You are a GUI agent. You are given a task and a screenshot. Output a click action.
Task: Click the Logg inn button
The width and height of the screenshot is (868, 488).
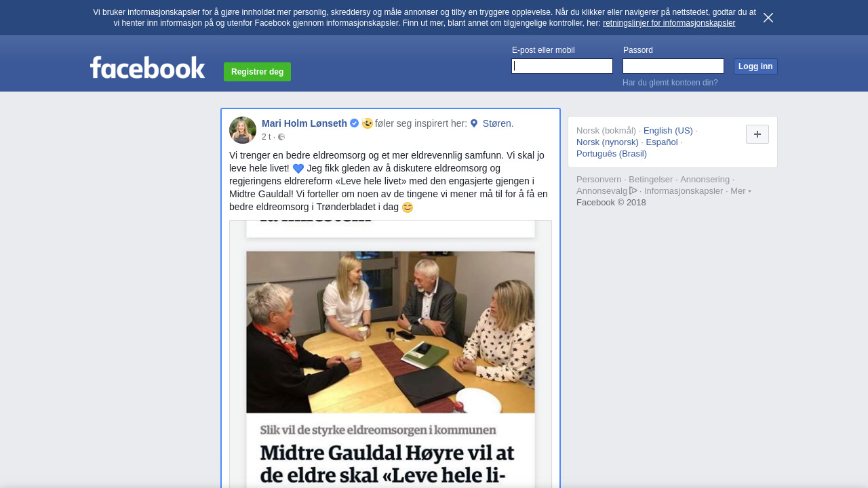tap(755, 66)
